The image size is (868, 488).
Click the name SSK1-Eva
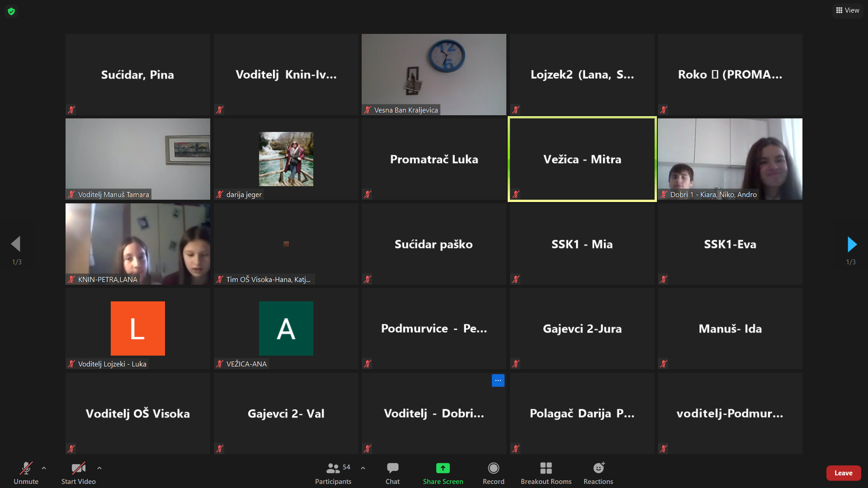click(x=730, y=244)
